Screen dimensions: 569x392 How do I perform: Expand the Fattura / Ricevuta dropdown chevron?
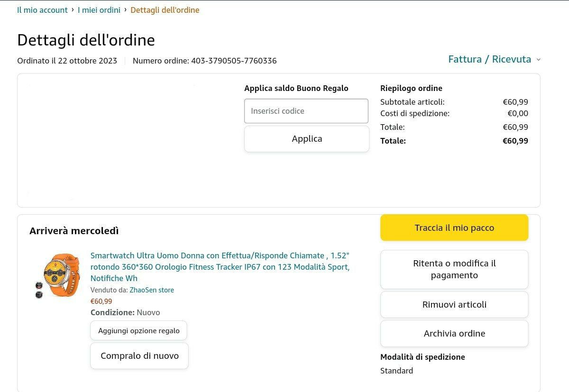point(538,60)
